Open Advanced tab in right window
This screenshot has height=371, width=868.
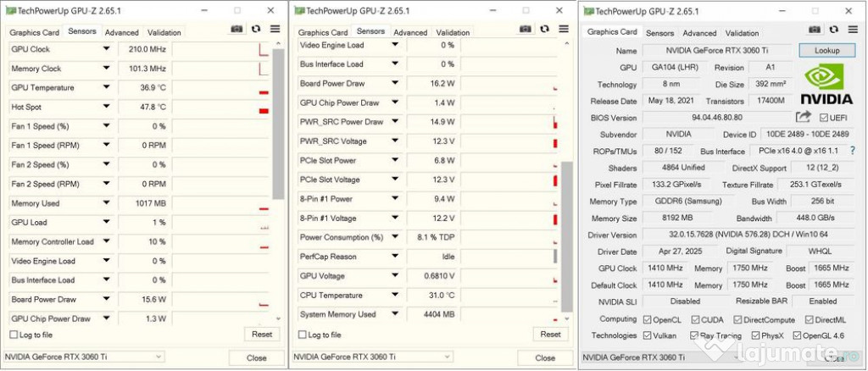click(x=699, y=33)
